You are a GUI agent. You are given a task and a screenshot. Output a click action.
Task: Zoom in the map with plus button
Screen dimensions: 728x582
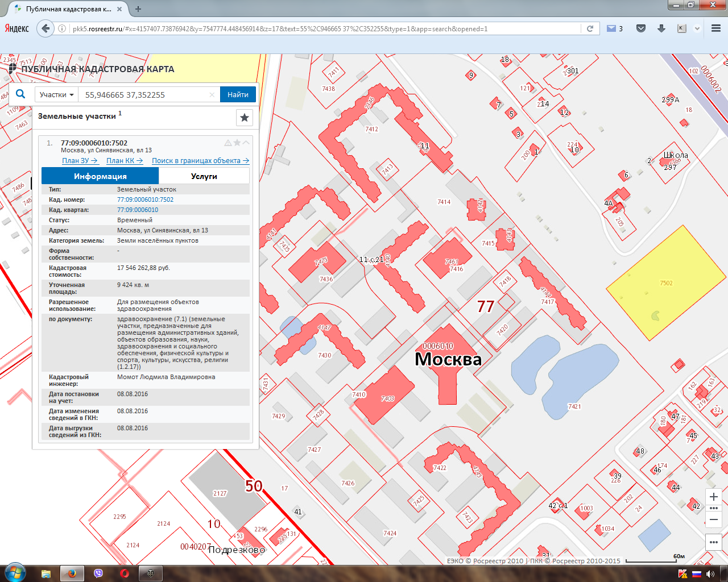click(x=714, y=497)
